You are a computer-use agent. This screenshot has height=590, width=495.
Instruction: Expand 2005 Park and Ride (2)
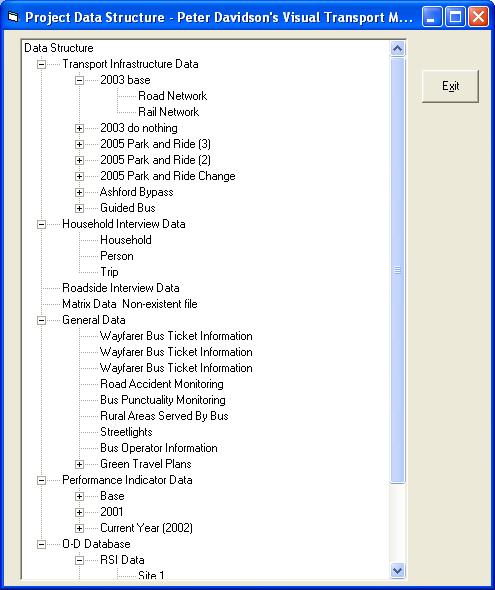(79, 160)
